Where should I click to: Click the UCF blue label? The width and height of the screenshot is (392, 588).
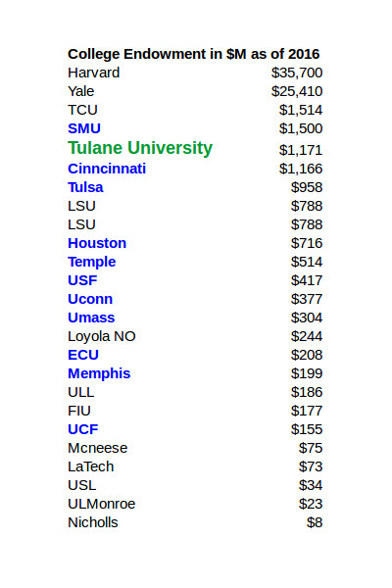83,430
